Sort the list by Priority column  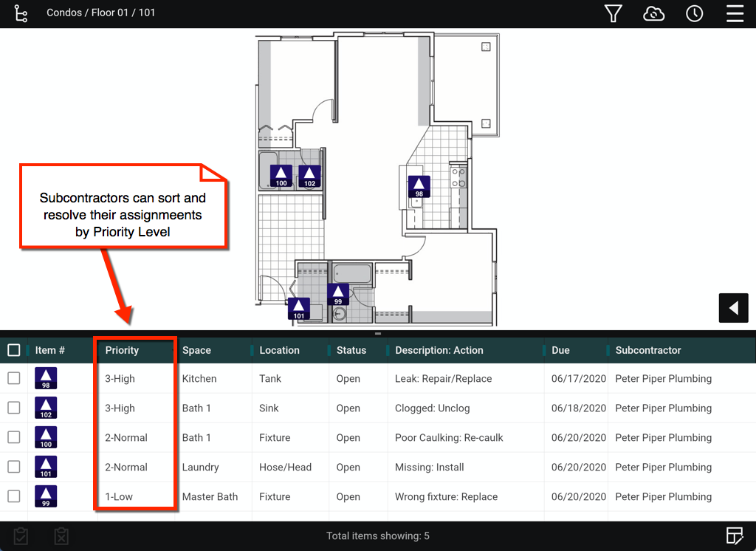(x=122, y=350)
